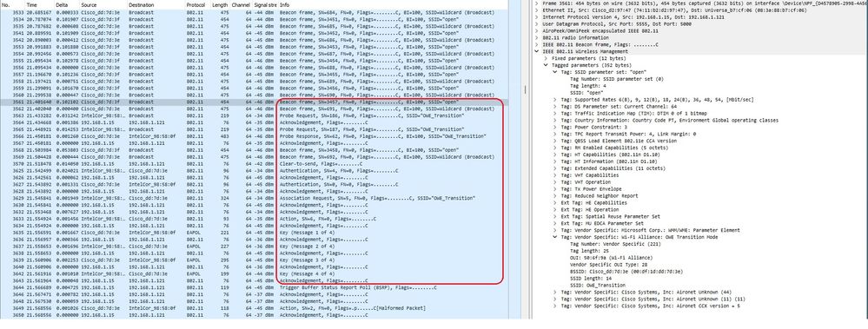Expand Fixed parameters (12 bytes)

coord(547,58)
